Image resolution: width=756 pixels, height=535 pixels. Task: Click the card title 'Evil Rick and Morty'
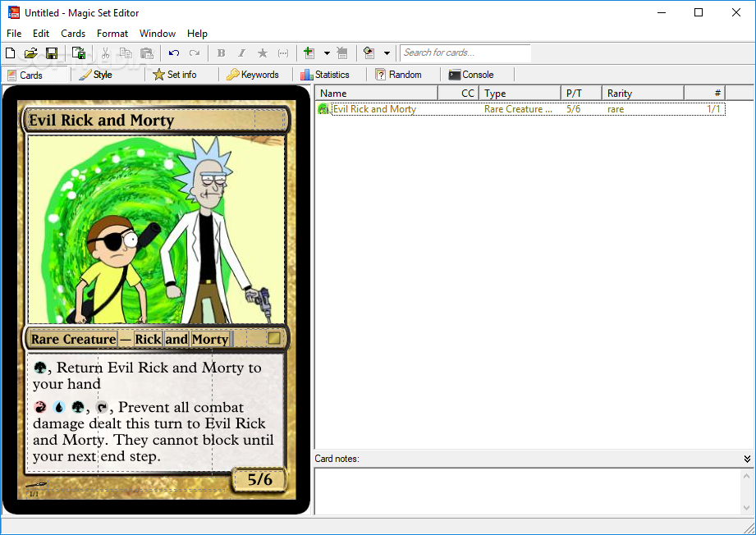point(102,120)
